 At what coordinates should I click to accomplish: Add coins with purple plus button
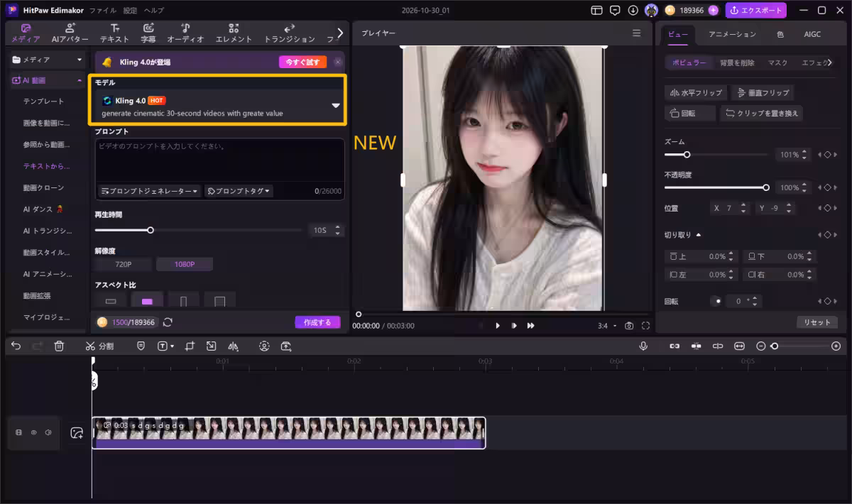[714, 11]
